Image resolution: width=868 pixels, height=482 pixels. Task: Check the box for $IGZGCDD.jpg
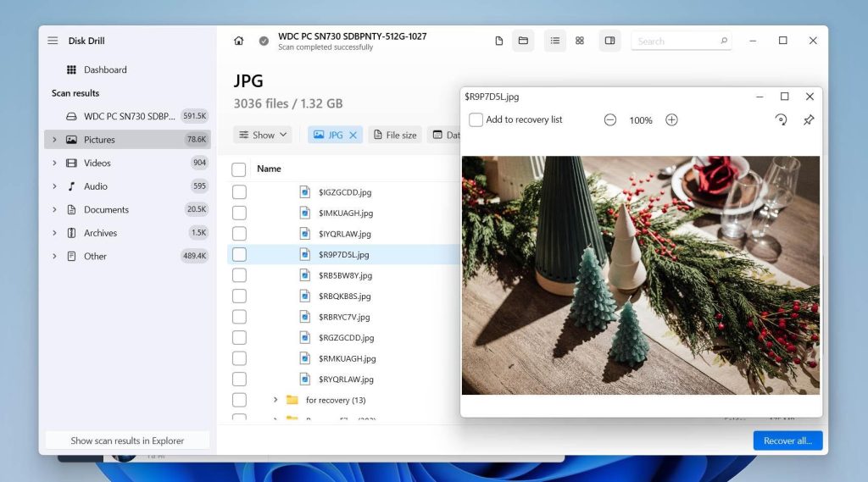pos(239,192)
